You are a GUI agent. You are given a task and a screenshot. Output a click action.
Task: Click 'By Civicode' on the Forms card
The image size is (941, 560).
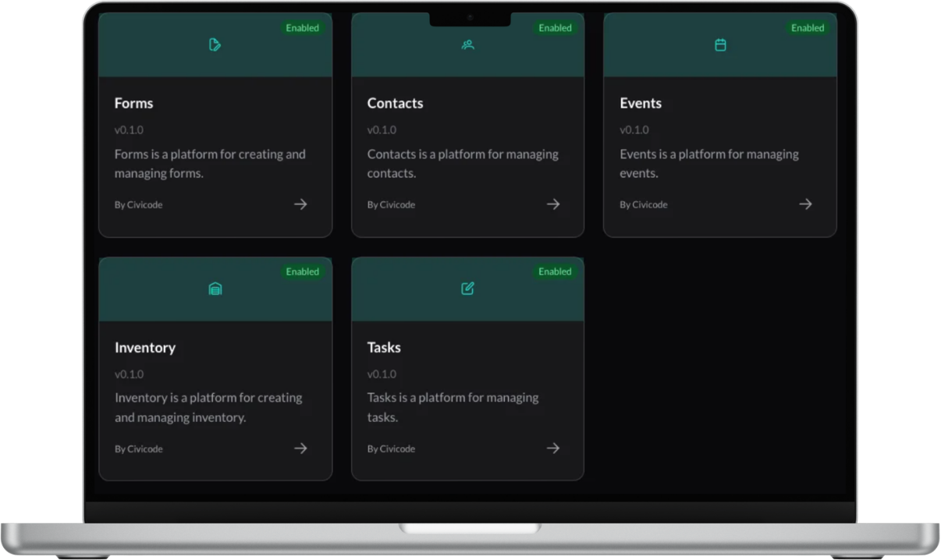point(139,205)
